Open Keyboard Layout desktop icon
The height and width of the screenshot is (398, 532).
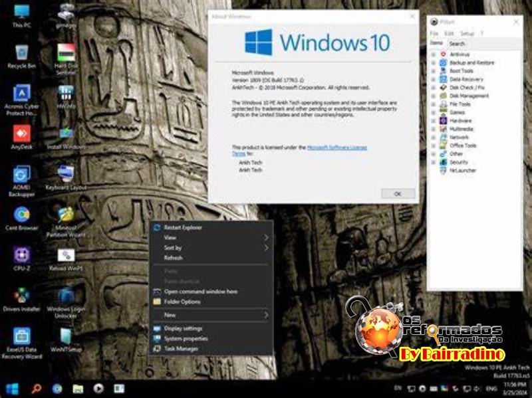(x=66, y=177)
